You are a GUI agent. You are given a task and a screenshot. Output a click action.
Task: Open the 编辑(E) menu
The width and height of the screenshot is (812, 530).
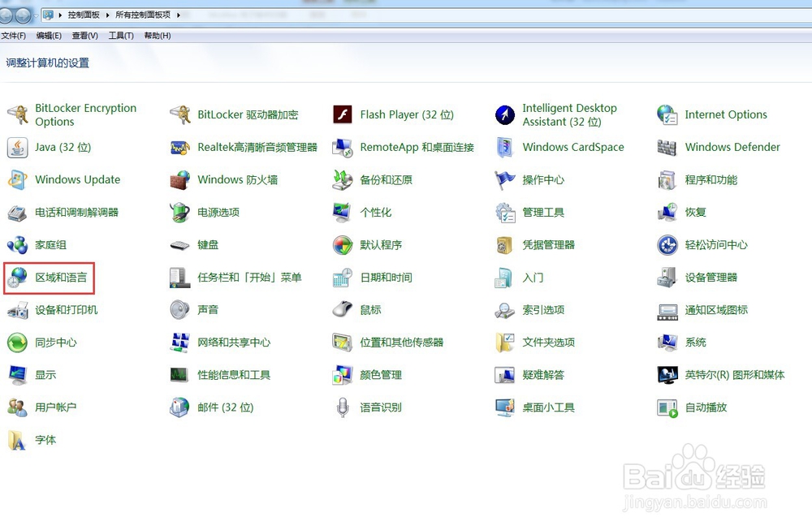click(49, 36)
